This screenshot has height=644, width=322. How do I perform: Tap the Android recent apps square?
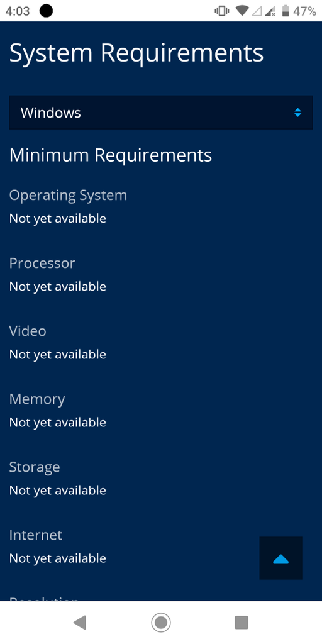[x=241, y=623]
